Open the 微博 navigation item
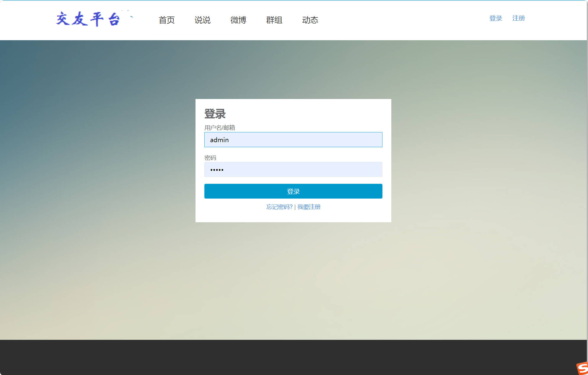This screenshot has height=375, width=588. point(239,20)
